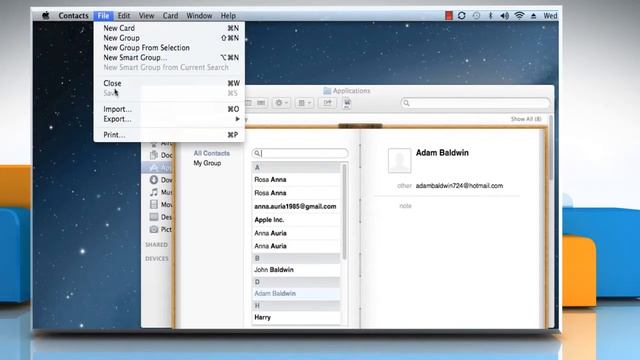The image size is (640, 360).
Task: Click the note field on card
Action: pos(405,206)
